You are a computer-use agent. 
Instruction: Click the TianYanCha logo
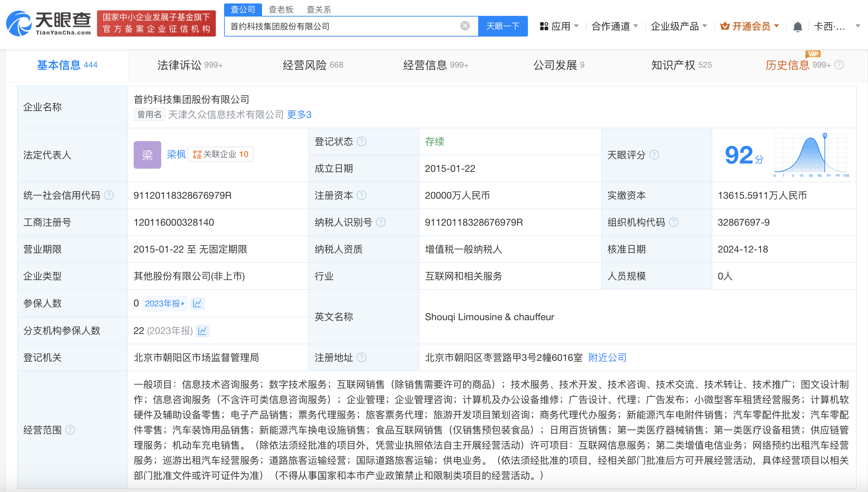pyautogui.click(x=48, y=23)
